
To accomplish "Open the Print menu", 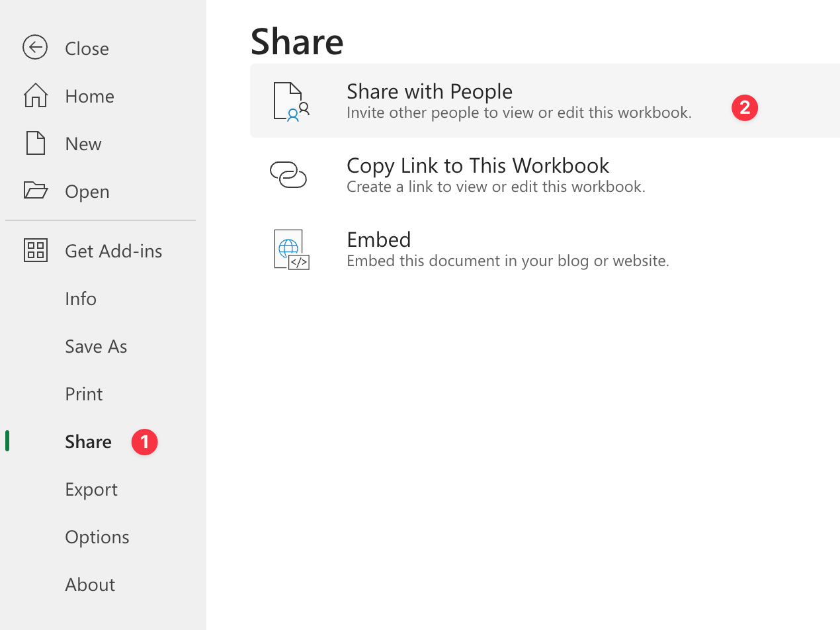I will pos(83,394).
